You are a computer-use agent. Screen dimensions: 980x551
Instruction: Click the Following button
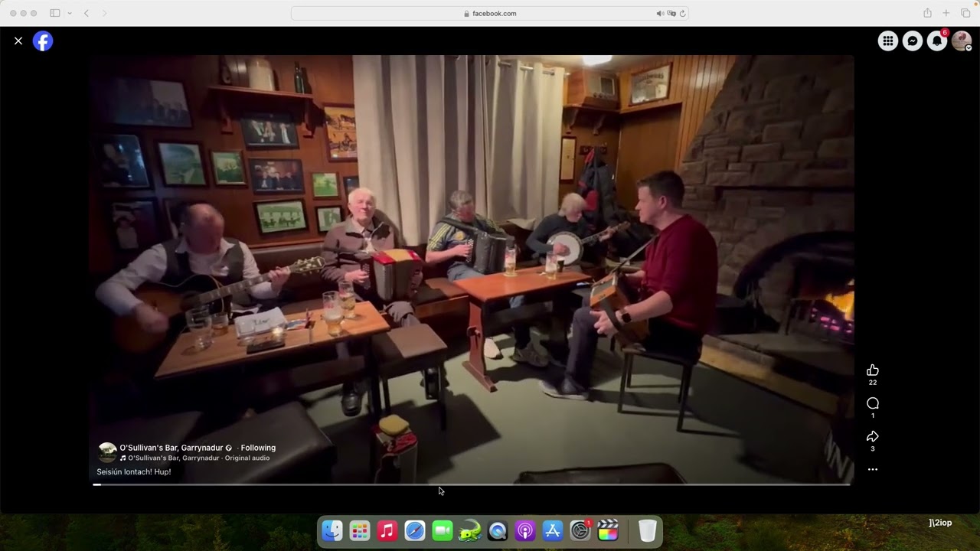pyautogui.click(x=258, y=448)
